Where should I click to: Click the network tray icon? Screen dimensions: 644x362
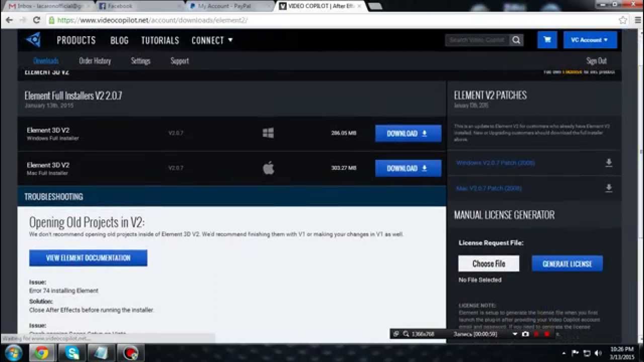587,353
